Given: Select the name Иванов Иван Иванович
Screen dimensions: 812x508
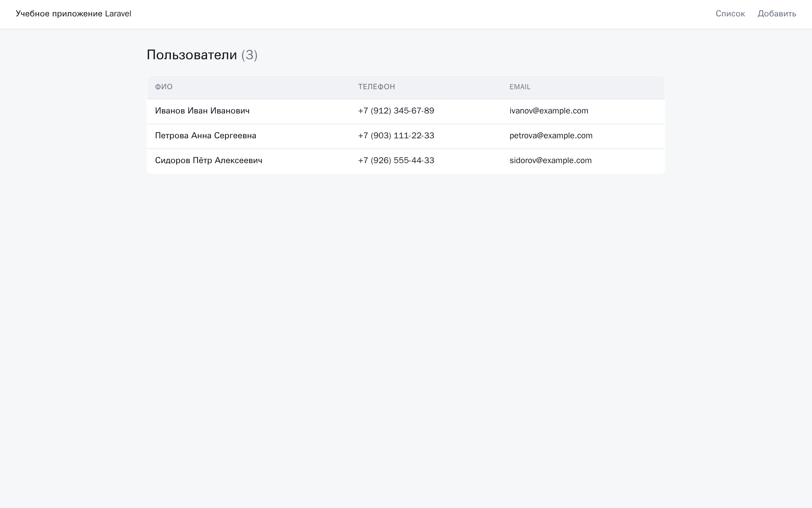Looking at the screenshot, I should pyautogui.click(x=202, y=111).
